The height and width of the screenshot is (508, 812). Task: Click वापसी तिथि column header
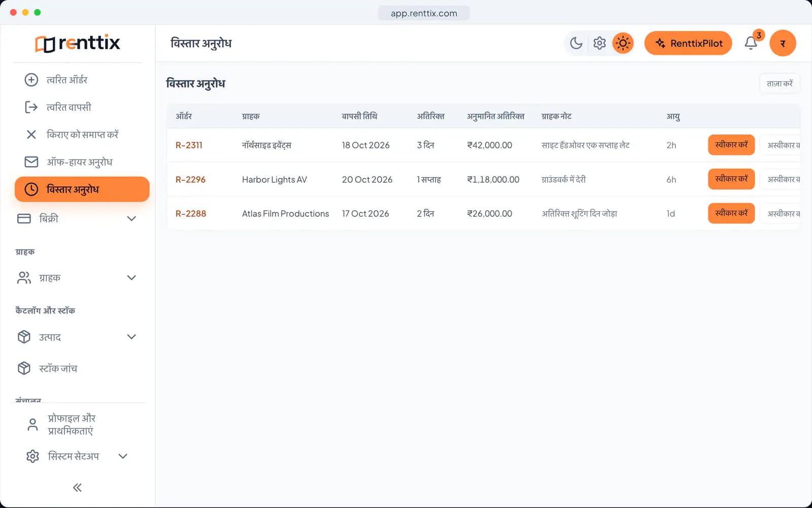[x=359, y=116]
